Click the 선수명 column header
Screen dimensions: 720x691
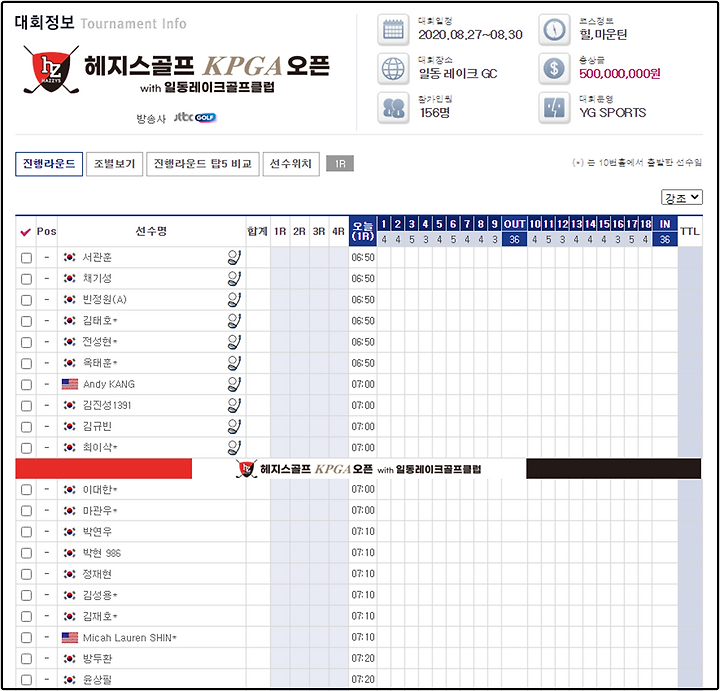pyautogui.click(x=152, y=231)
